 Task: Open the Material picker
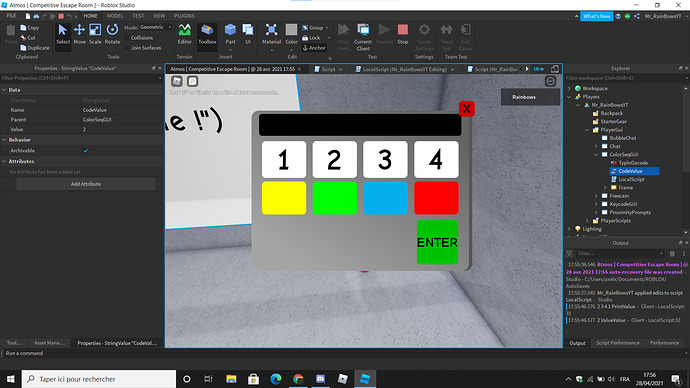(271, 34)
